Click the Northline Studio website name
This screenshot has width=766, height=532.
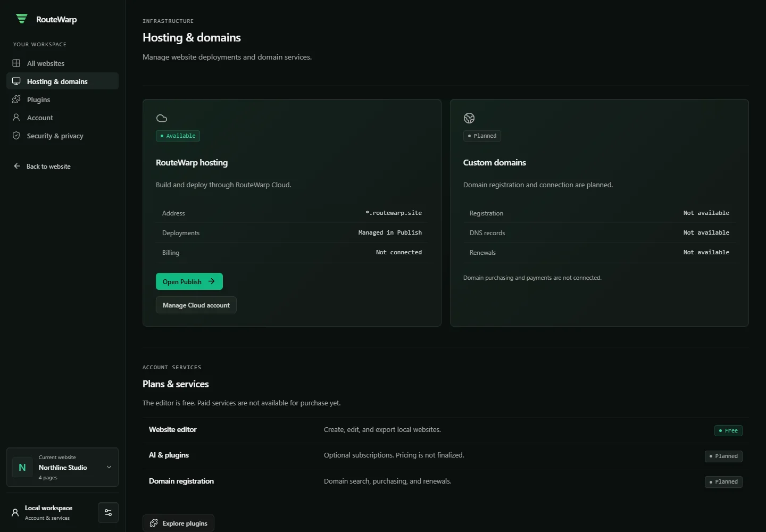coord(63,467)
